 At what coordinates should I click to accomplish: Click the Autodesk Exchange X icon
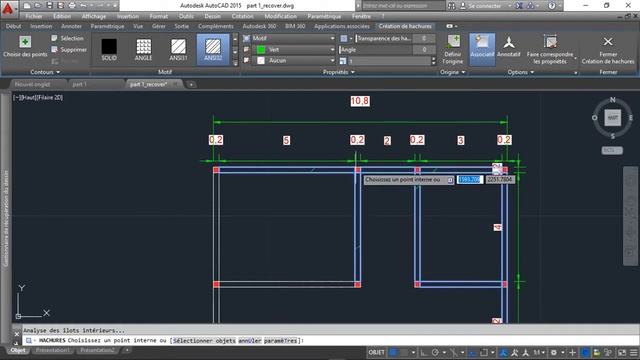click(520, 6)
